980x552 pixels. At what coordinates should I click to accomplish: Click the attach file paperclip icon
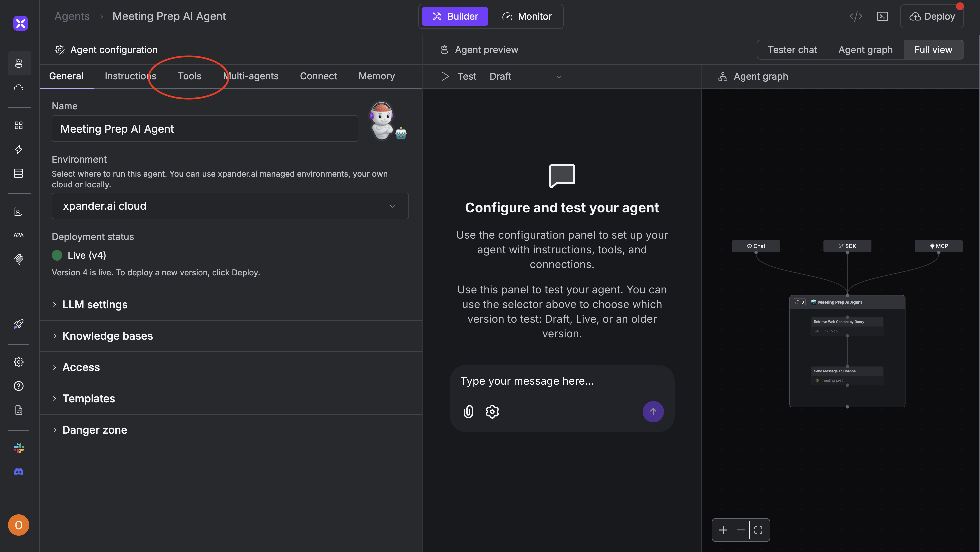pyautogui.click(x=468, y=412)
